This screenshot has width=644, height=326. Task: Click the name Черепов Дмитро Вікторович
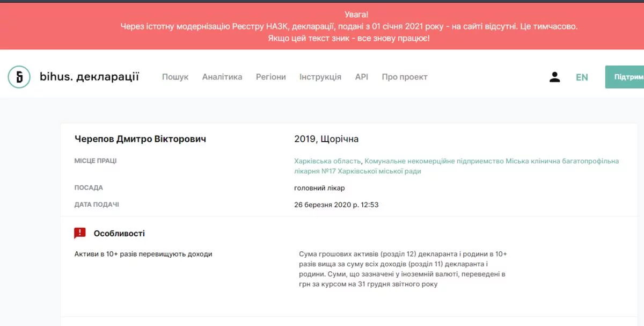coord(140,139)
